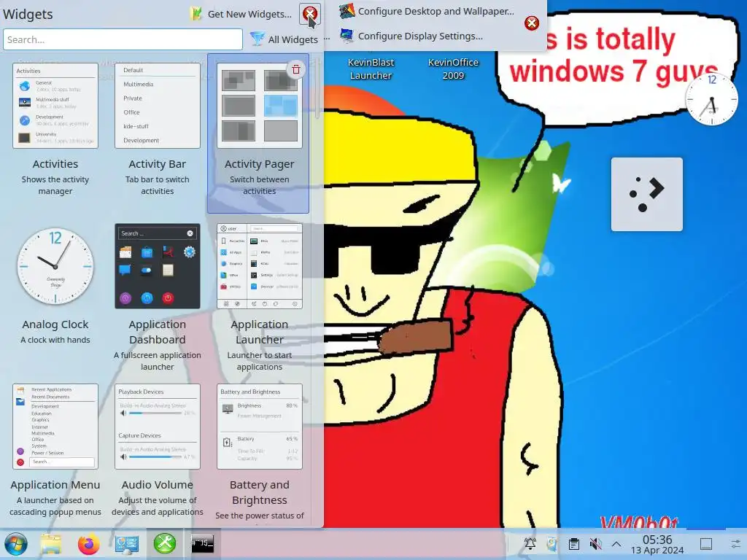The height and width of the screenshot is (560, 747).
Task: Select the Battery and Brightness widget
Action: pos(260,427)
